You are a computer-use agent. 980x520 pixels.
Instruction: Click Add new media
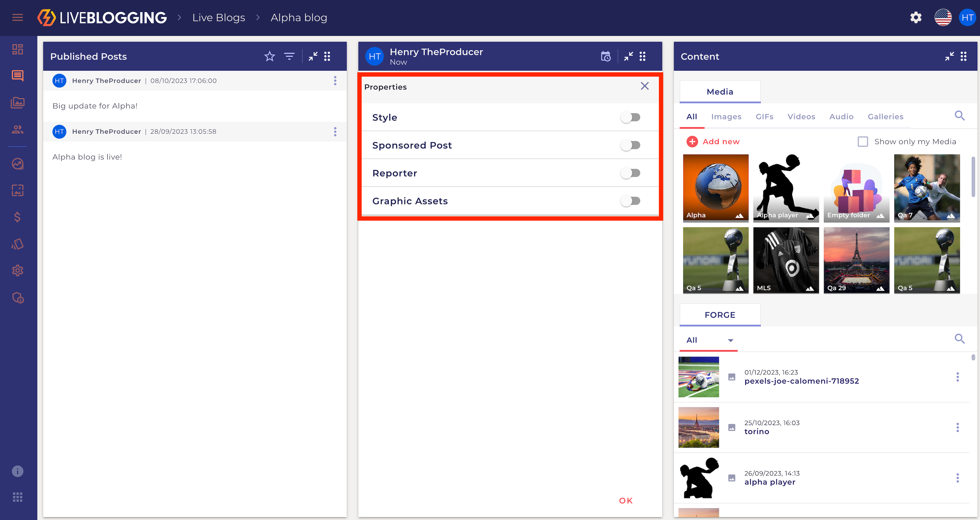[x=713, y=142]
